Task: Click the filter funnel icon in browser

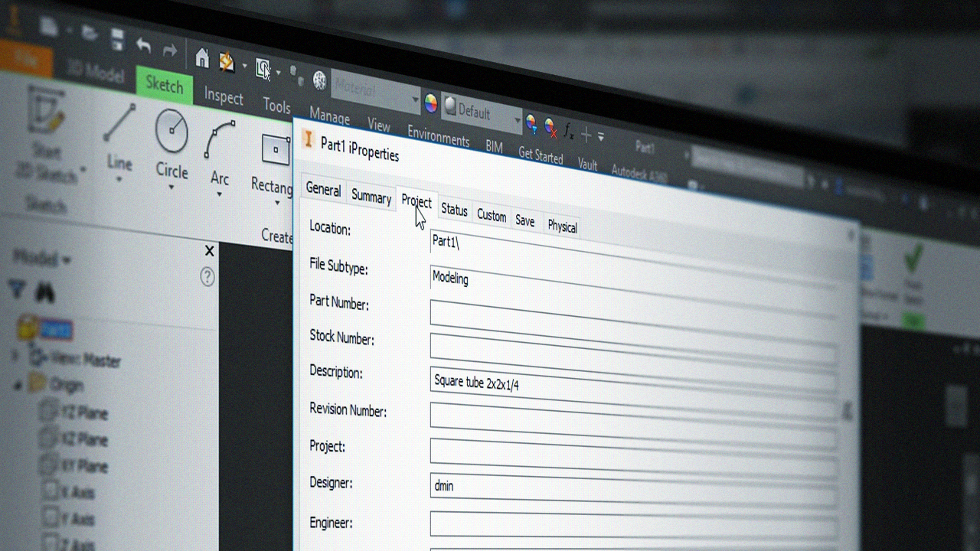Action: point(17,289)
